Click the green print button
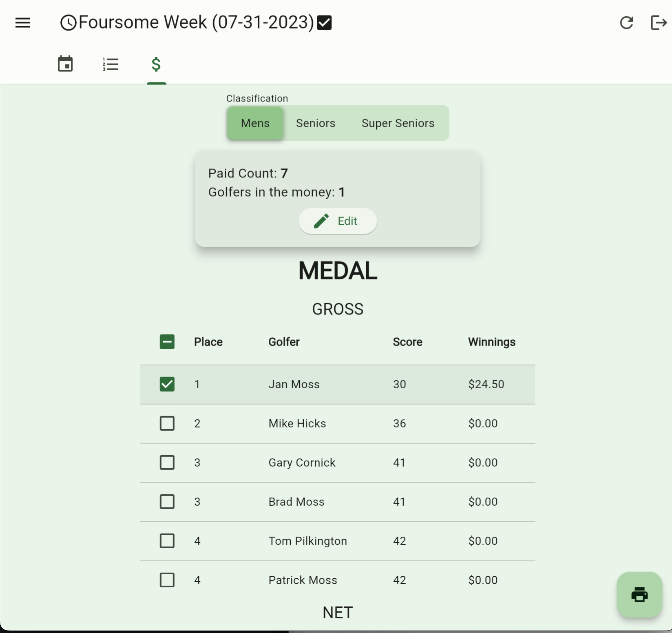Viewport: 672px width, 633px height. 639,595
